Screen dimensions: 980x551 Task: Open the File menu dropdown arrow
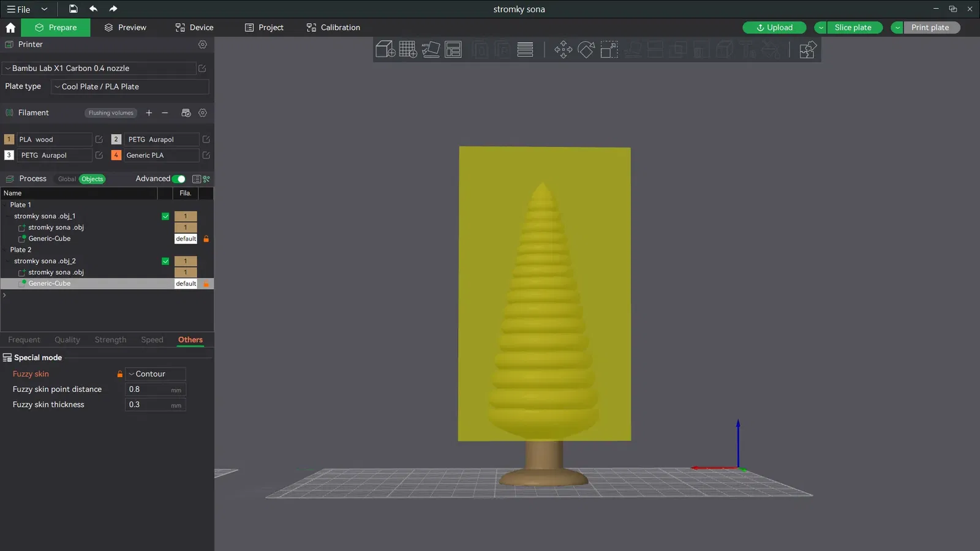point(44,9)
